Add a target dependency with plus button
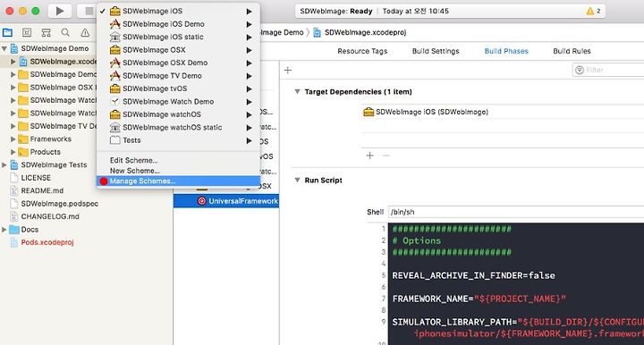Image resolution: width=644 pixels, height=345 pixels. click(x=369, y=156)
